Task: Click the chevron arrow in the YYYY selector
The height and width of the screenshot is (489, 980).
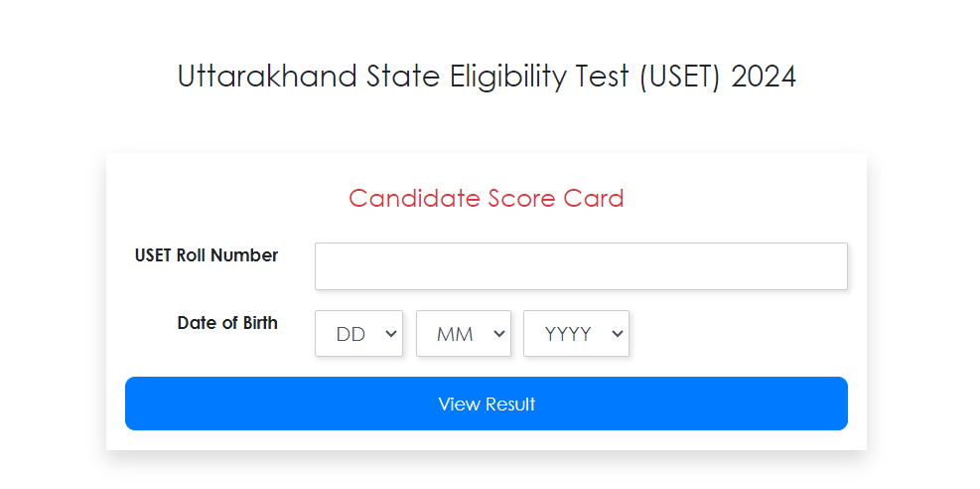Action: click(x=617, y=335)
